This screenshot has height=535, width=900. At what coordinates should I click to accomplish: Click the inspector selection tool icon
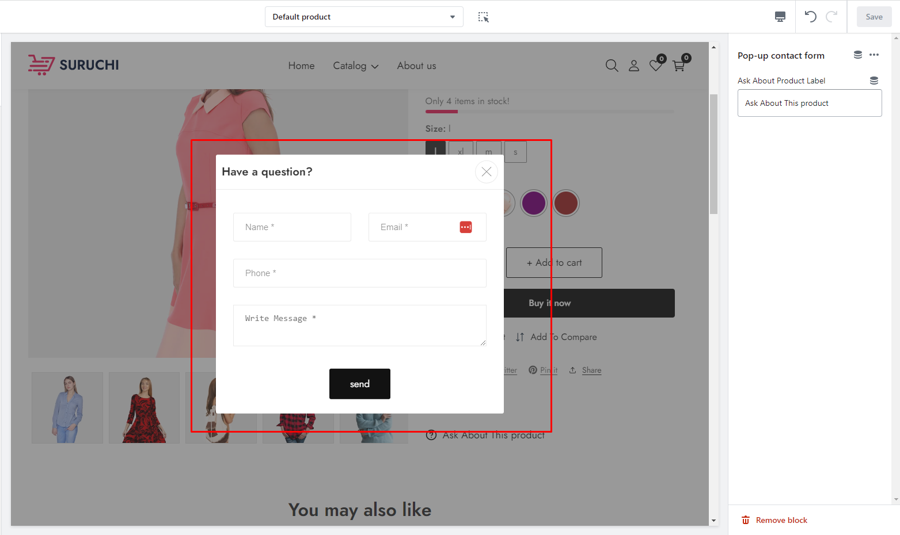coord(483,17)
